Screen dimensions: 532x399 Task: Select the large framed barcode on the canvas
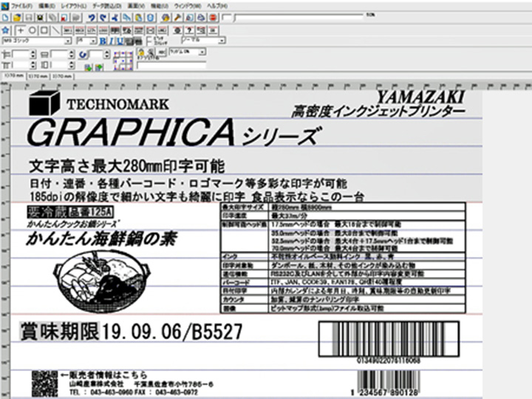click(389, 339)
